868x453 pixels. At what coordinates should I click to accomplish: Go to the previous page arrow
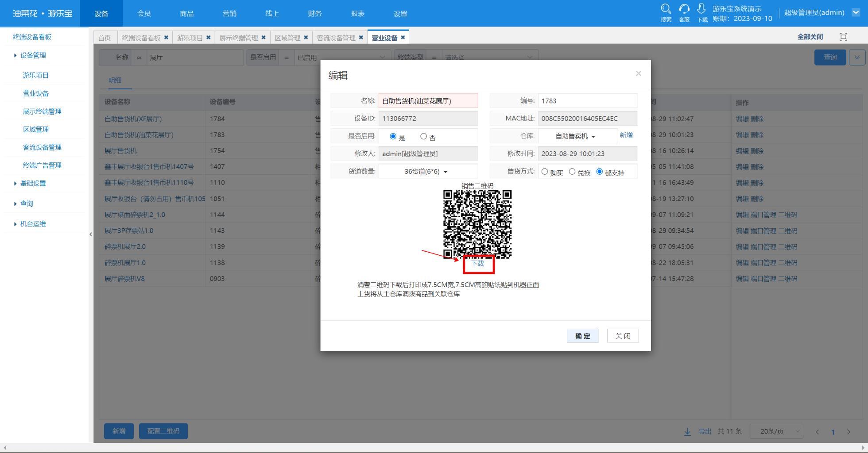tap(817, 432)
